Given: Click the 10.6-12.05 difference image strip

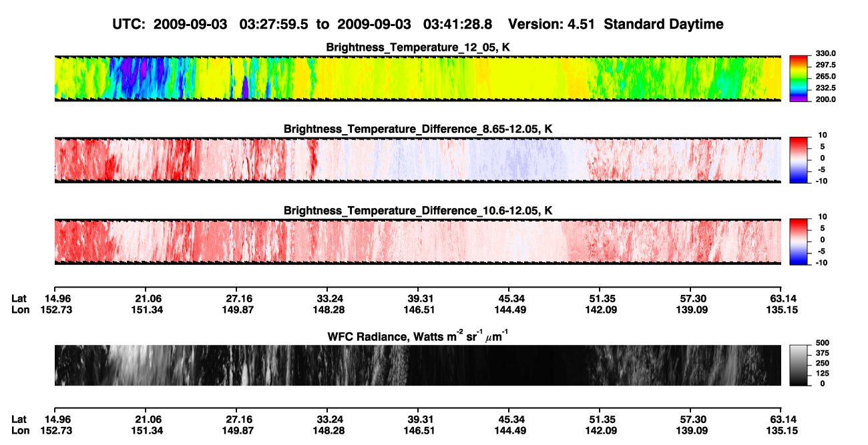Looking at the screenshot, I should click(x=418, y=242).
